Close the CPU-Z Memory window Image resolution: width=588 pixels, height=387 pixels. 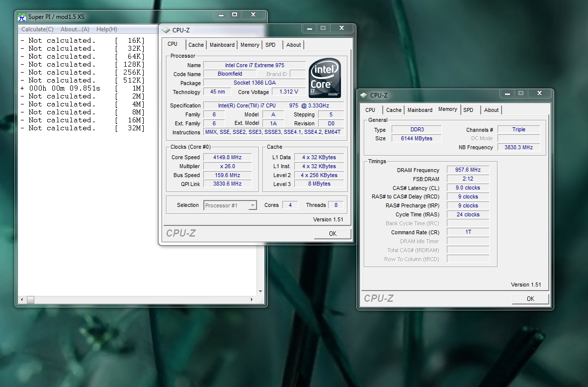540,93
